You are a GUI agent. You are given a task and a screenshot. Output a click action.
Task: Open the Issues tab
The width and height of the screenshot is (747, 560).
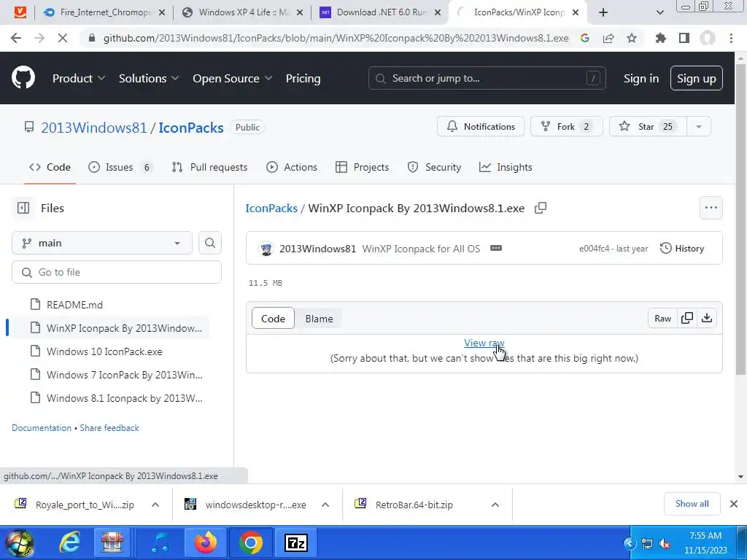tap(120, 167)
